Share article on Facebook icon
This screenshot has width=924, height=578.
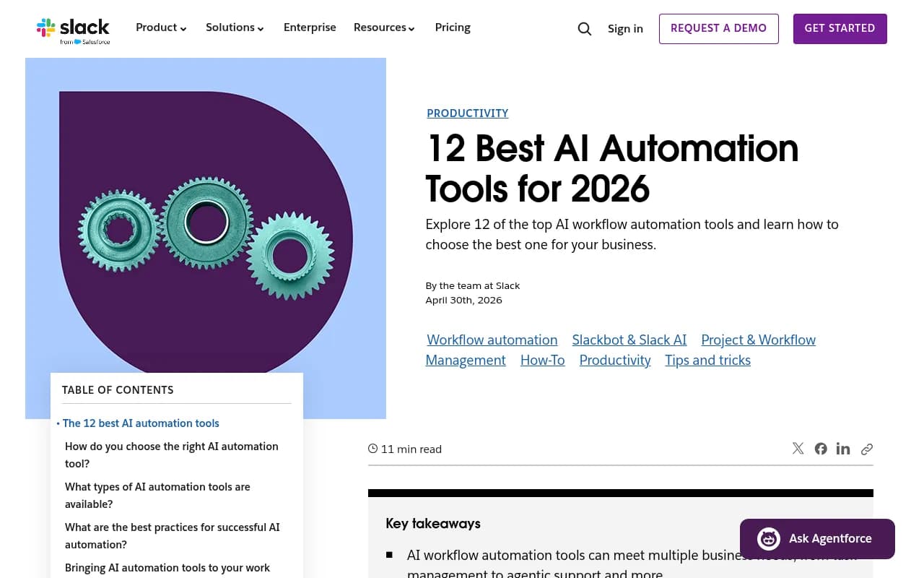coord(821,449)
